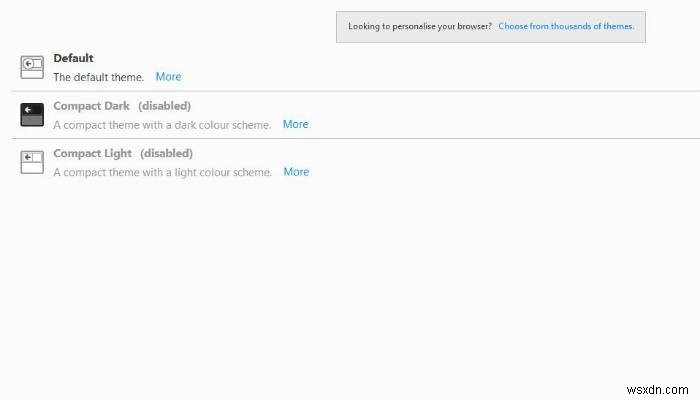The width and height of the screenshot is (700, 400).
Task: Click the Compact Light theme icon
Action: [32, 162]
